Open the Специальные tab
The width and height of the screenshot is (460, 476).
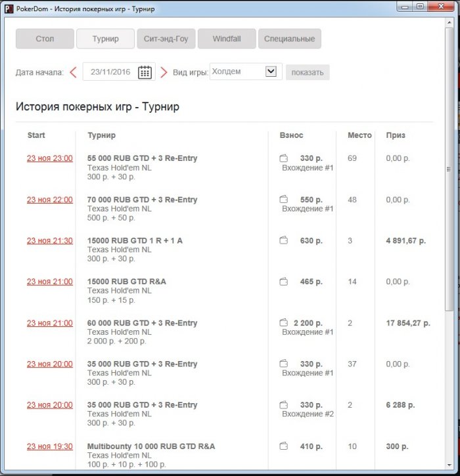coord(290,39)
